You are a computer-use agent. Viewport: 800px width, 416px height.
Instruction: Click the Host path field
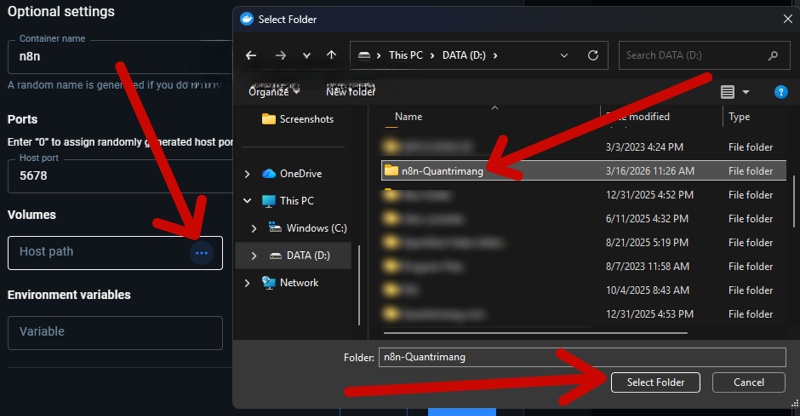pos(115,253)
